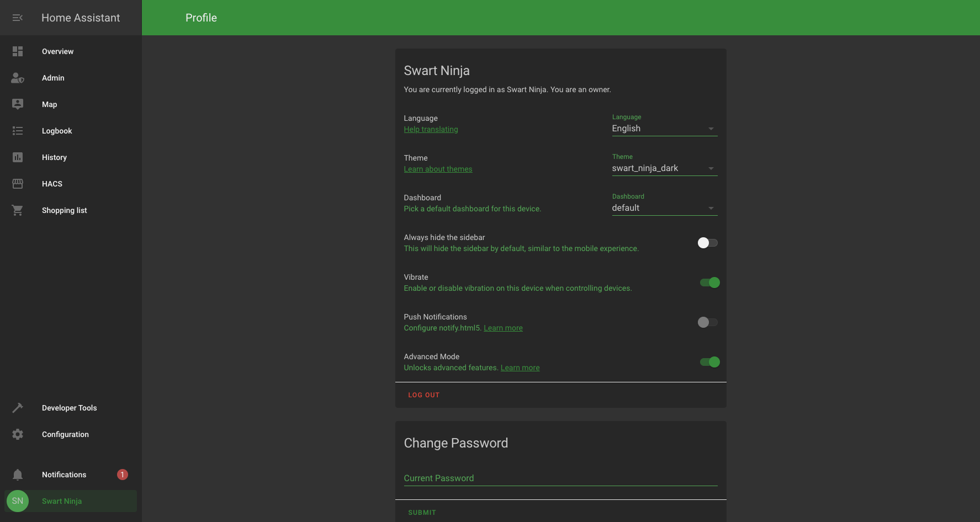
Task: Open the Map view
Action: click(71, 104)
